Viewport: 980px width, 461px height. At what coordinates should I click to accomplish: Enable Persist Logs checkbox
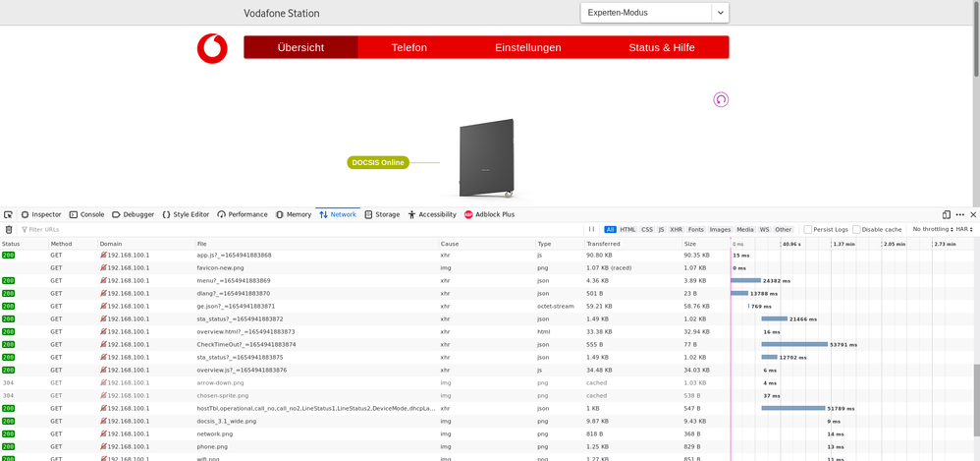click(807, 230)
